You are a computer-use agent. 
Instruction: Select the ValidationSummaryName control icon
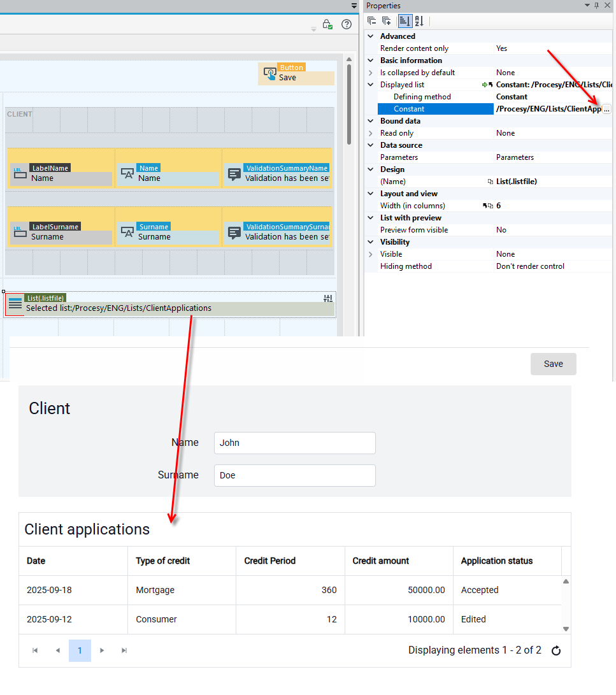(234, 173)
